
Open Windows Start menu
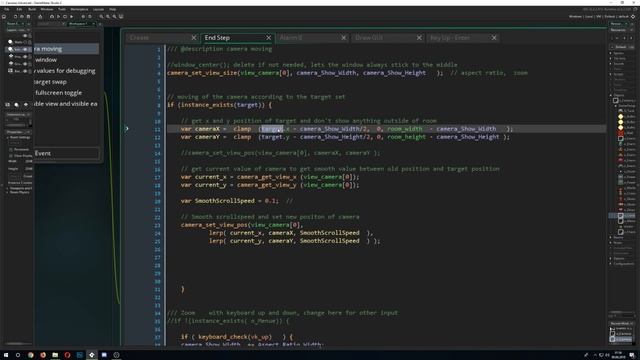pos(6,355)
